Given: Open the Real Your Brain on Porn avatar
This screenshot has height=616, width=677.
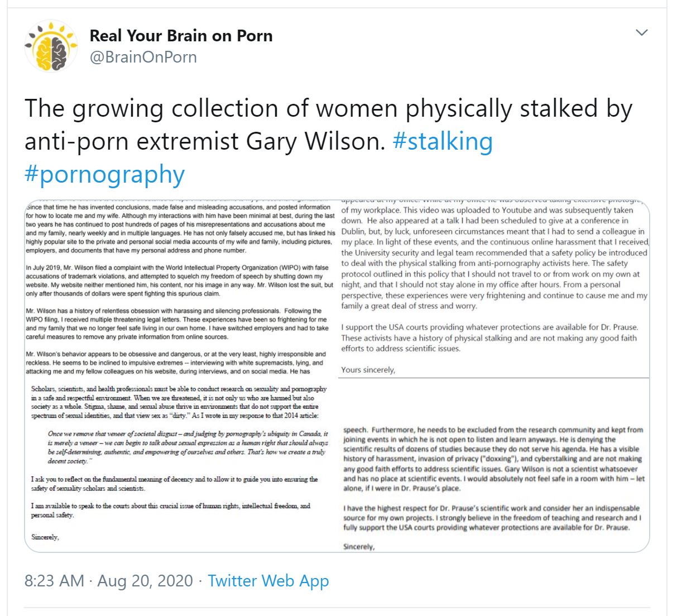Looking at the screenshot, I should pos(51,46).
